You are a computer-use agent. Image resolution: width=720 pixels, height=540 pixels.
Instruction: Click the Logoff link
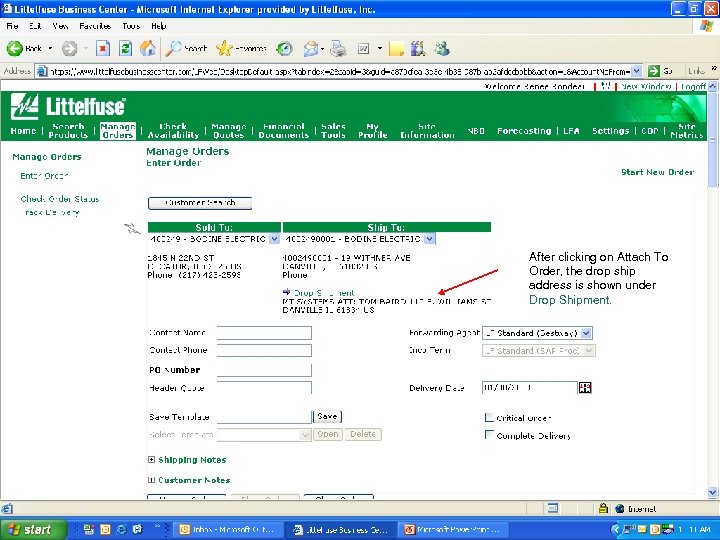[x=693, y=86]
